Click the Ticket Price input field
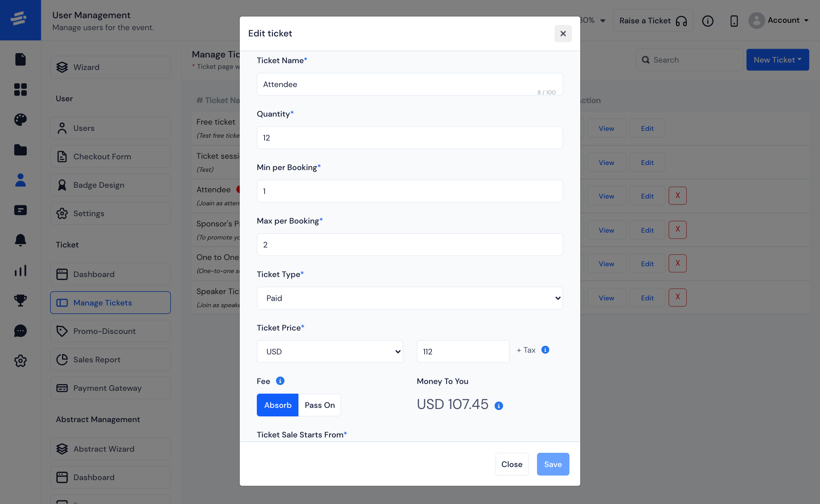This screenshot has height=504, width=820. 463,351
